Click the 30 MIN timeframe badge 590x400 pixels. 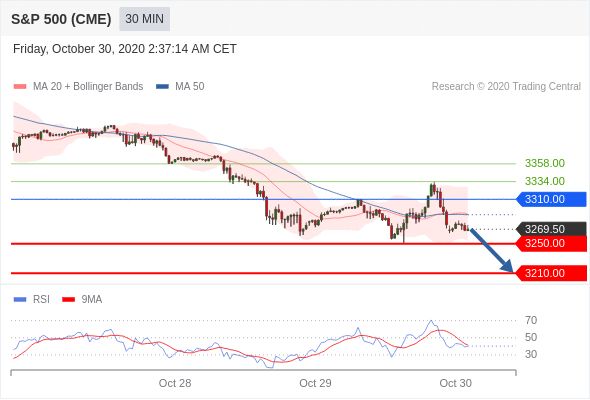tap(144, 19)
